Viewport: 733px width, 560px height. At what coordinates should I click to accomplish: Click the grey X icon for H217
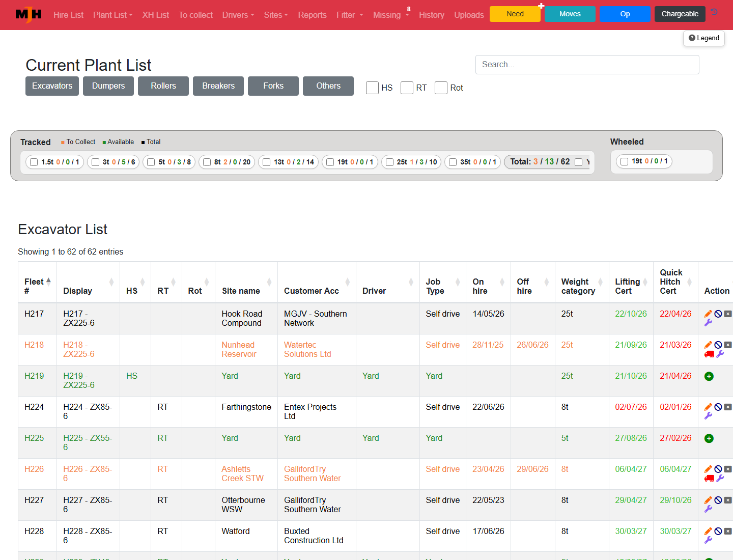pos(728,314)
